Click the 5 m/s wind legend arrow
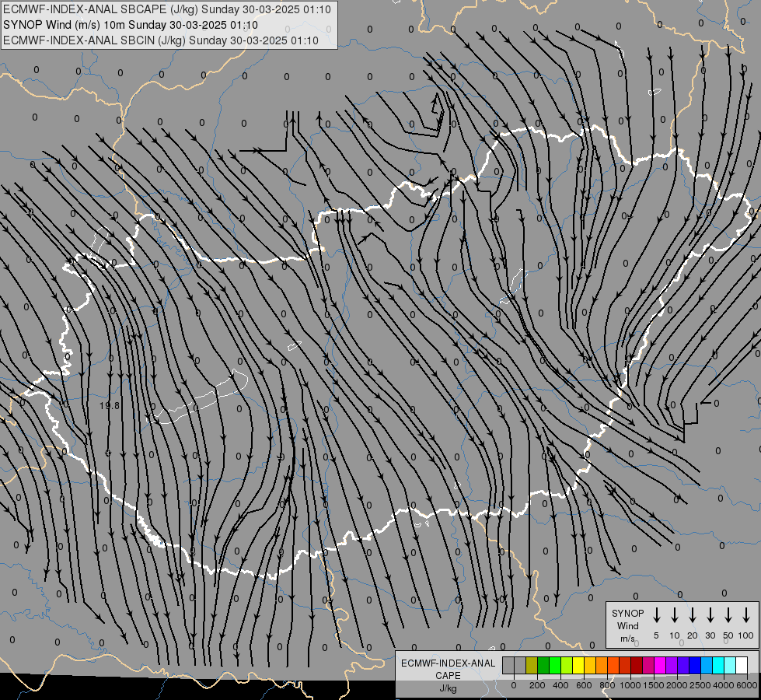The width and height of the screenshot is (761, 700). click(656, 615)
